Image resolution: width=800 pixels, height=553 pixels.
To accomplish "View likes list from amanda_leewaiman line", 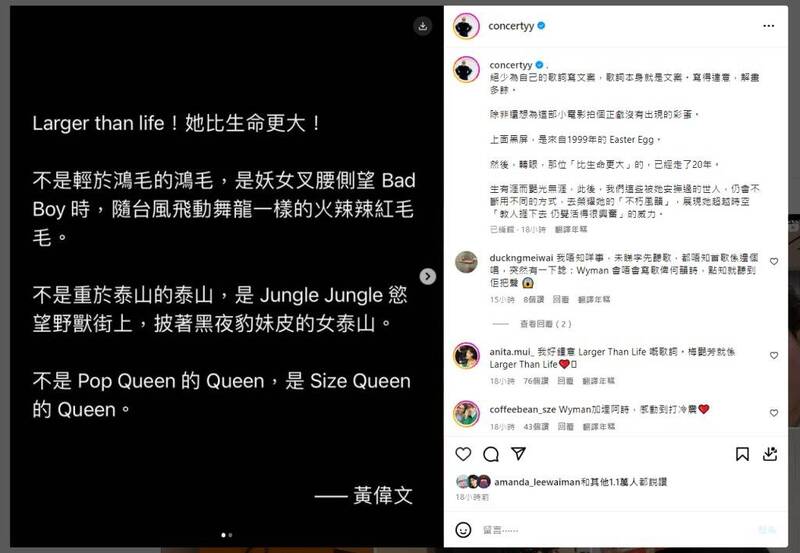I will click(580, 482).
